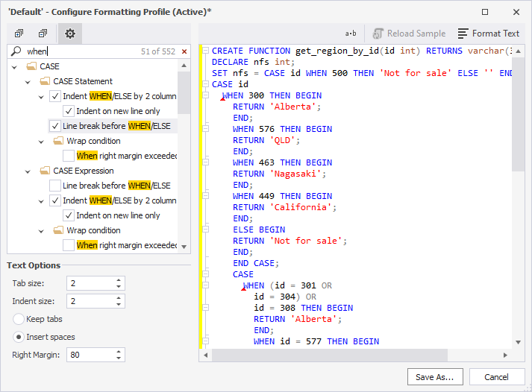The height and width of the screenshot is (392, 532).
Task: Collapse Indent WHEN/ELSE node under CASE Statement
Action: tap(41, 97)
